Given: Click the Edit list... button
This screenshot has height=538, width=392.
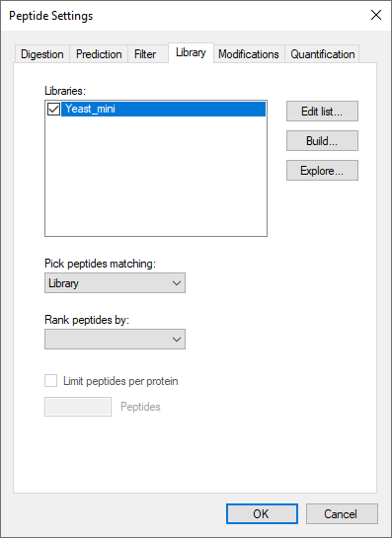Looking at the screenshot, I should (x=322, y=112).
